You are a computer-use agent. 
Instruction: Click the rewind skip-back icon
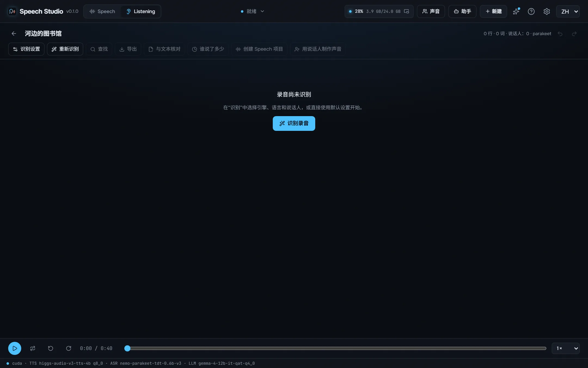point(51,348)
